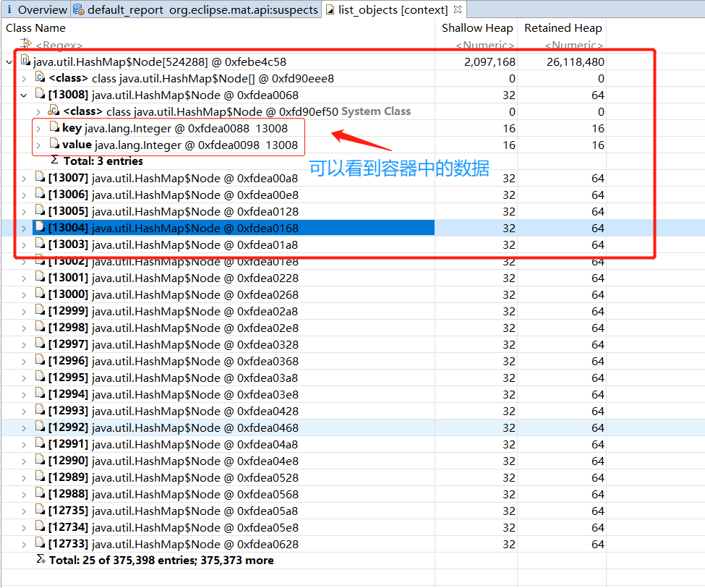Screen dimensions: 705x588
Task: Click the list_objects tab icon
Action: (330, 10)
